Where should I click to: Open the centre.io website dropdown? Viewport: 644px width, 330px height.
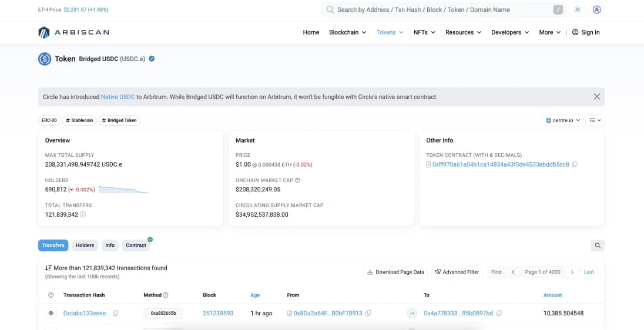(x=563, y=120)
